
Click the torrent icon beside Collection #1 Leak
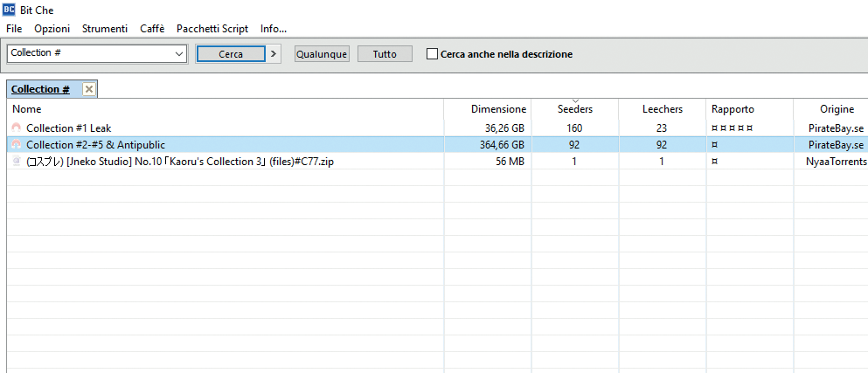tap(16, 128)
